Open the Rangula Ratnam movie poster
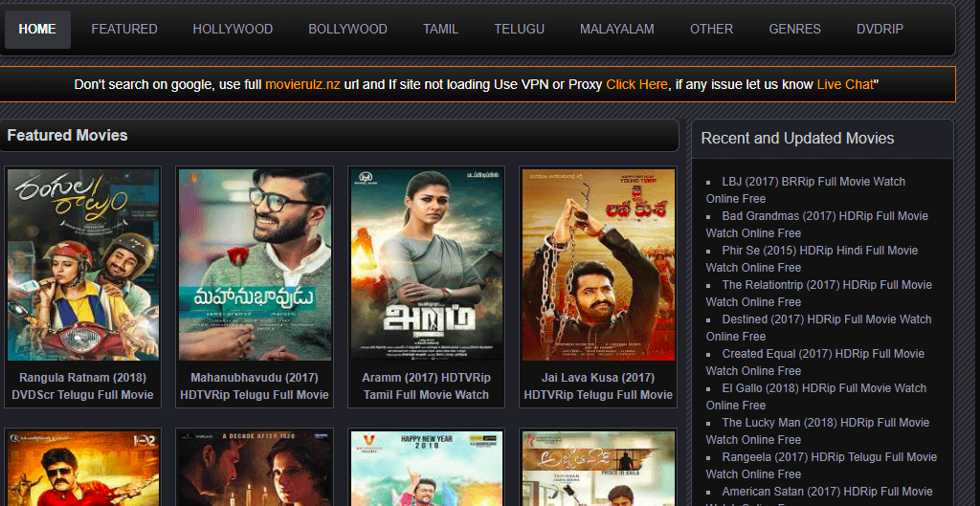This screenshot has width=980, height=506. pos(83,265)
